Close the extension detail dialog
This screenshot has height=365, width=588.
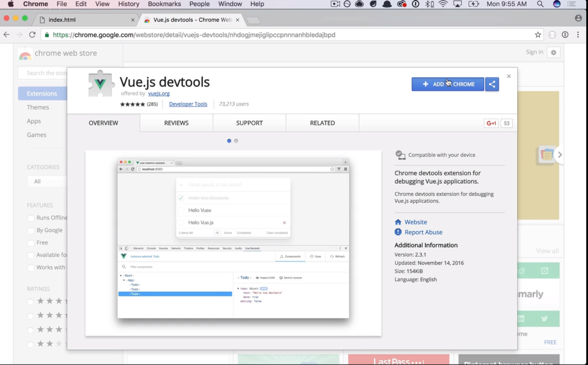coord(509,76)
